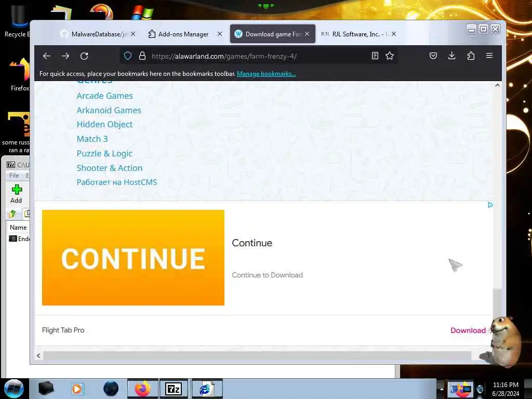Bookmark this page with the star icon
The height and width of the screenshot is (399, 532).
(x=390, y=56)
